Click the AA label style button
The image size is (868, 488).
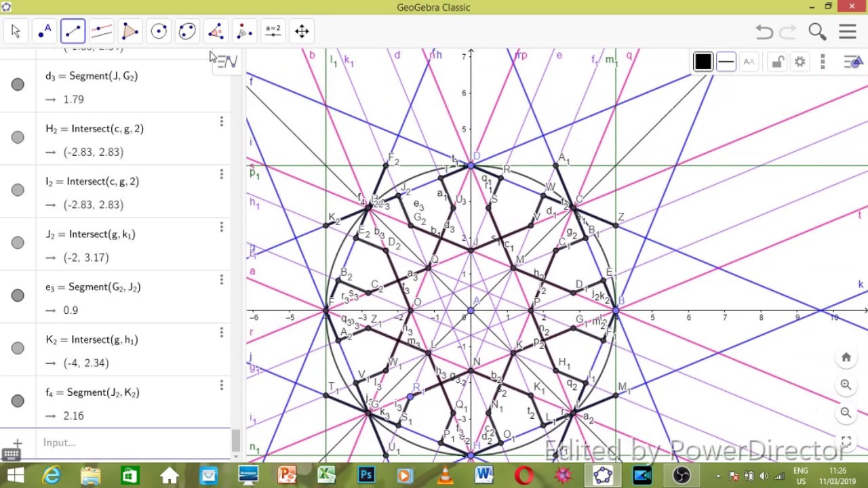point(749,62)
